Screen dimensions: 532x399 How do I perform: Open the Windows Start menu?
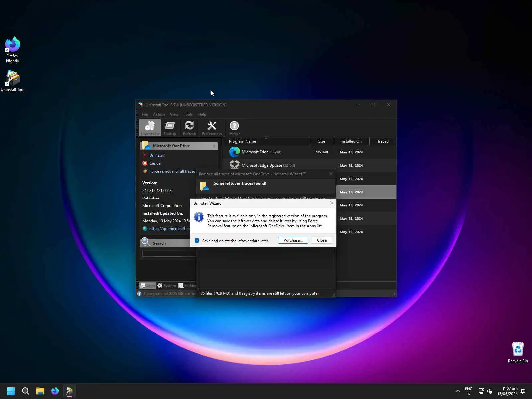(11, 391)
